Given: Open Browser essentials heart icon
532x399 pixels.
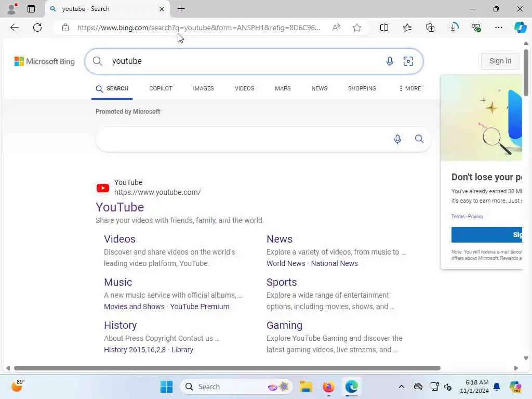Looking at the screenshot, I should click(476, 28).
